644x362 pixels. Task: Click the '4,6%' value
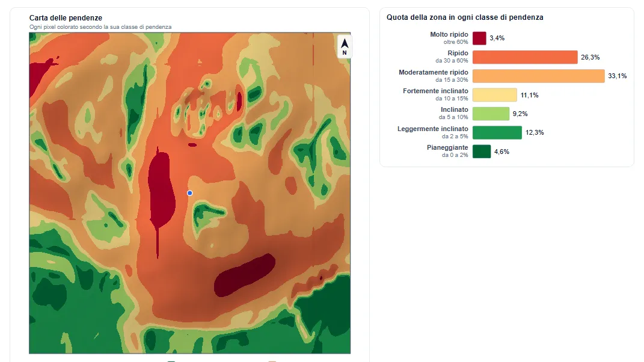501,152
